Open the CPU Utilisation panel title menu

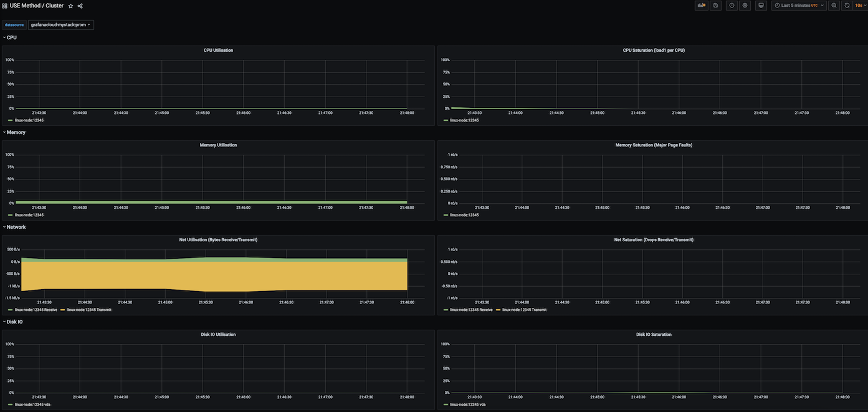(x=218, y=50)
